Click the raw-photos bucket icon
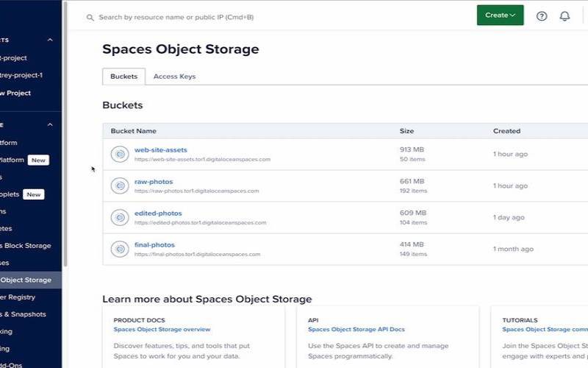588x368 pixels. tap(120, 185)
